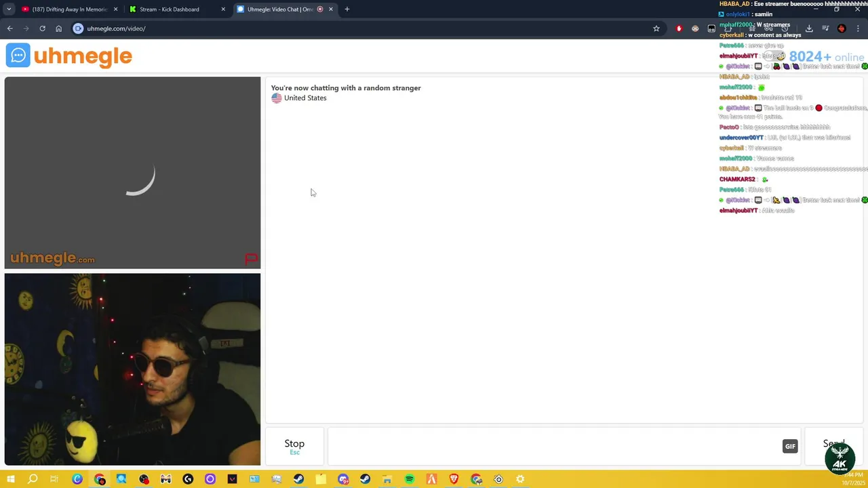868x488 pixels.
Task: Reload the uhmegle page
Action: (42, 28)
